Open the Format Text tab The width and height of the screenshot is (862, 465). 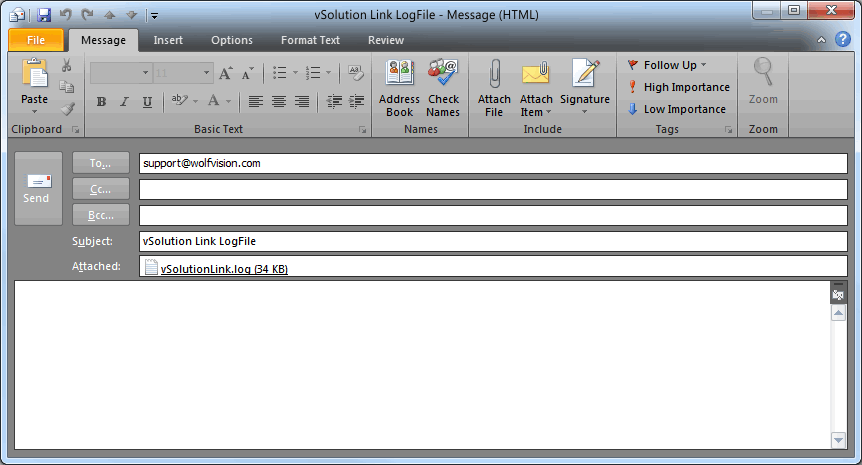coord(310,40)
